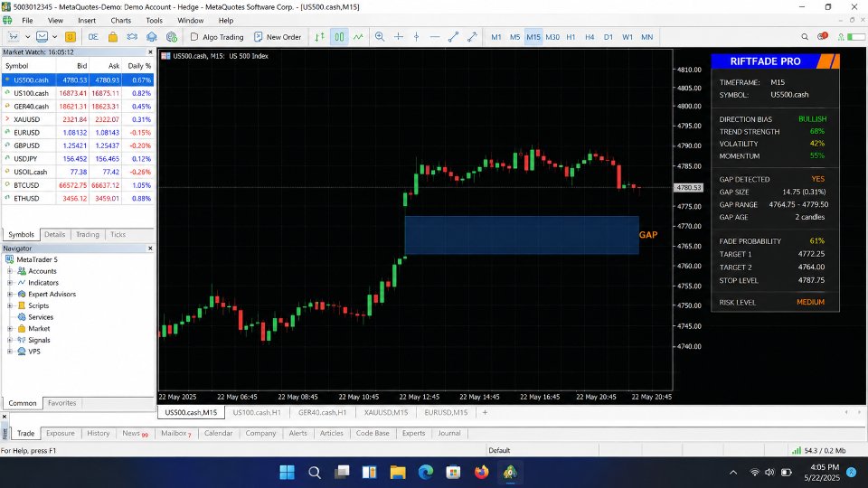Viewport: 868px width, 488px height.
Task: Open the Market shopping bag icon
Action: click(x=113, y=37)
